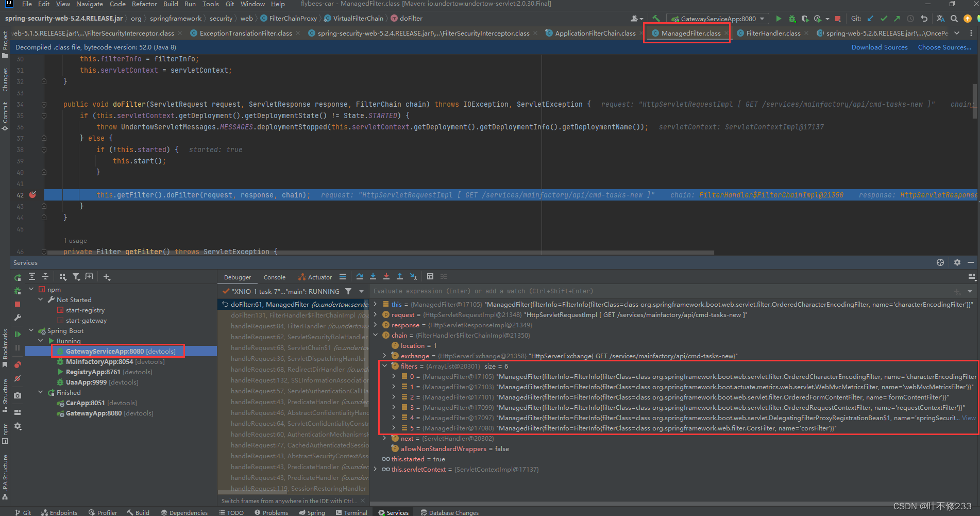
Task: Click View Breakpoints double red circles icon
Action: pos(18,364)
